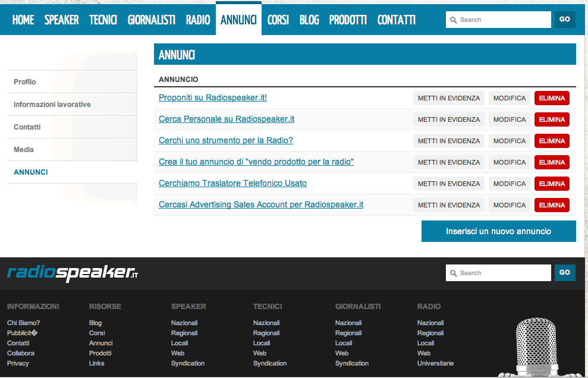
Task: Click Modifica for 'Crea il tuo annuncio'
Action: click(510, 162)
